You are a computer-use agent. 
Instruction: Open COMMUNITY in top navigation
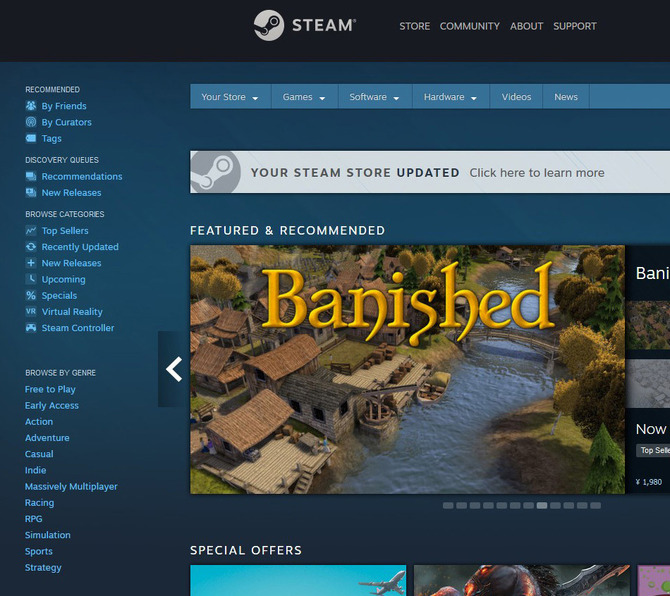[x=470, y=26]
